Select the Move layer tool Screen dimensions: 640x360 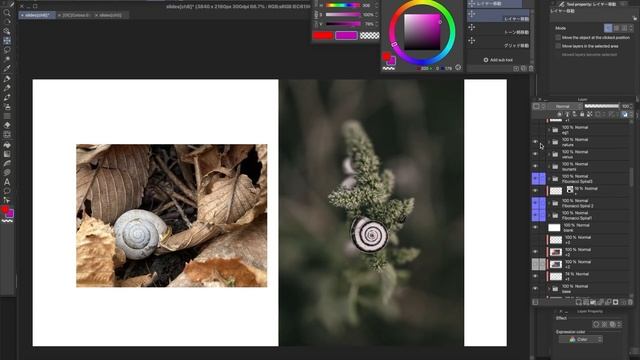pos(7,40)
